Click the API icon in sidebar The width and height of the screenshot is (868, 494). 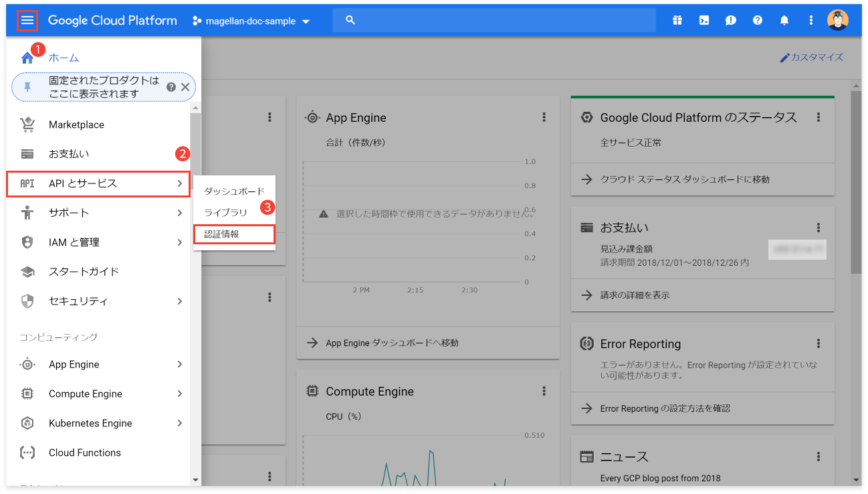(x=27, y=183)
